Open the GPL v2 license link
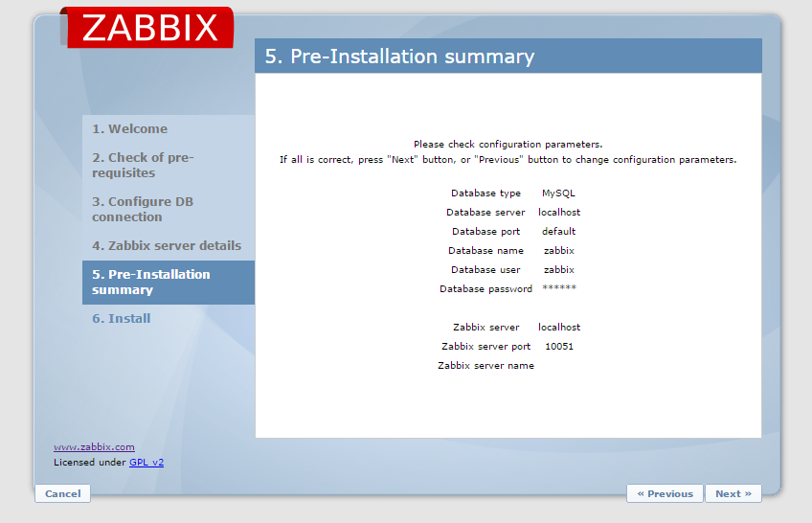 pos(147,462)
